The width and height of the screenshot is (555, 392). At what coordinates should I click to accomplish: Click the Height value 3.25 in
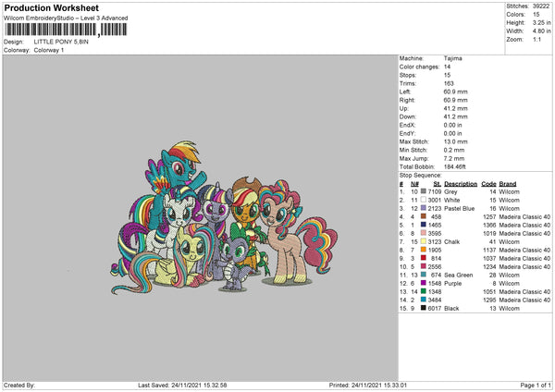(541, 22)
